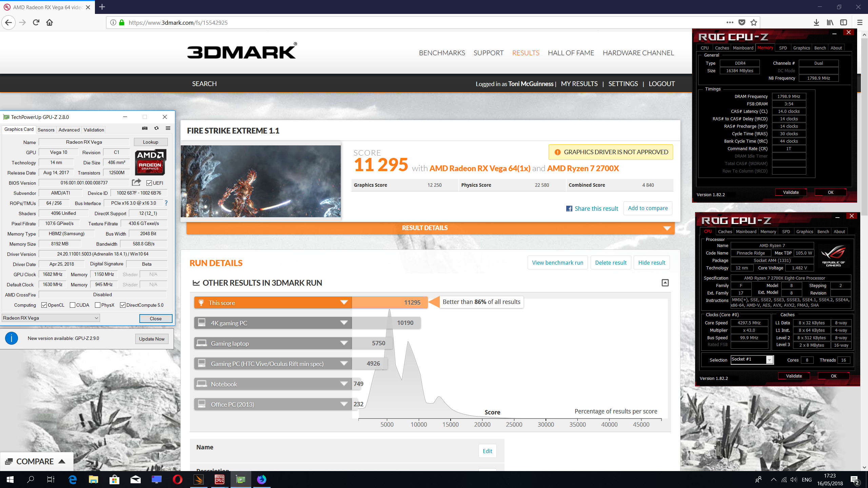Screen dimensions: 868x488
Task: Expand the Result Details bar
Action: [430, 228]
